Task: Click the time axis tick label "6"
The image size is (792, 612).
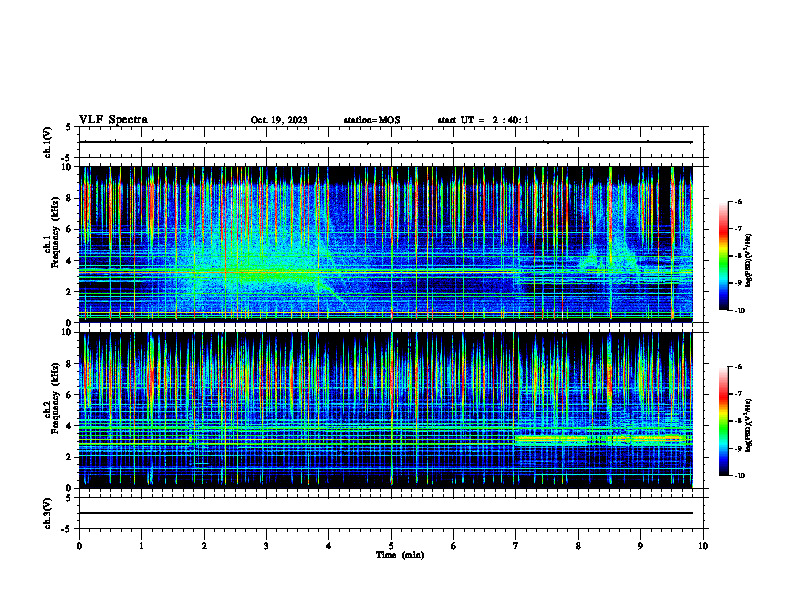Action: point(454,546)
